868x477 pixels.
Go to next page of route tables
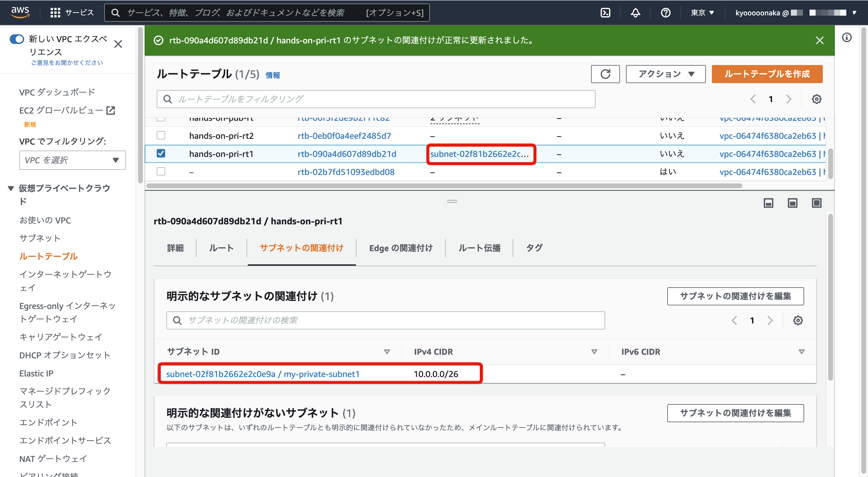pyautogui.click(x=788, y=99)
